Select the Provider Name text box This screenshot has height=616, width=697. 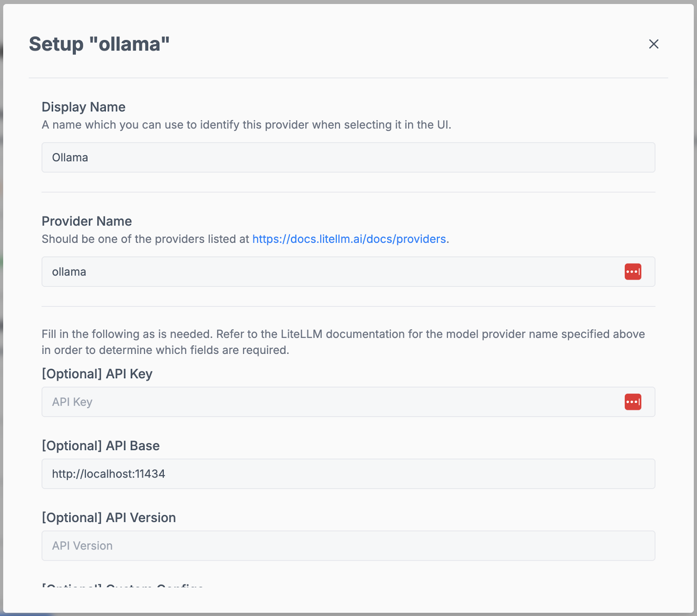coord(305,272)
